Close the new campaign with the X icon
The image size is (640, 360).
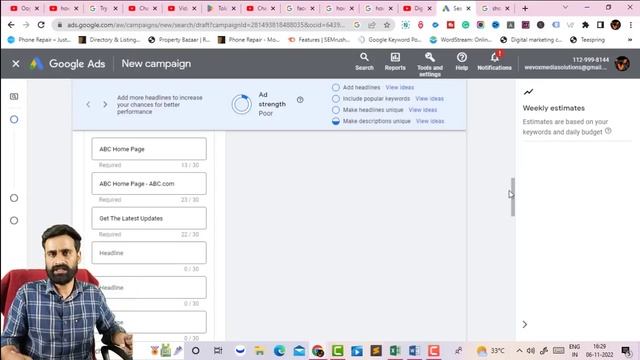tap(16, 64)
